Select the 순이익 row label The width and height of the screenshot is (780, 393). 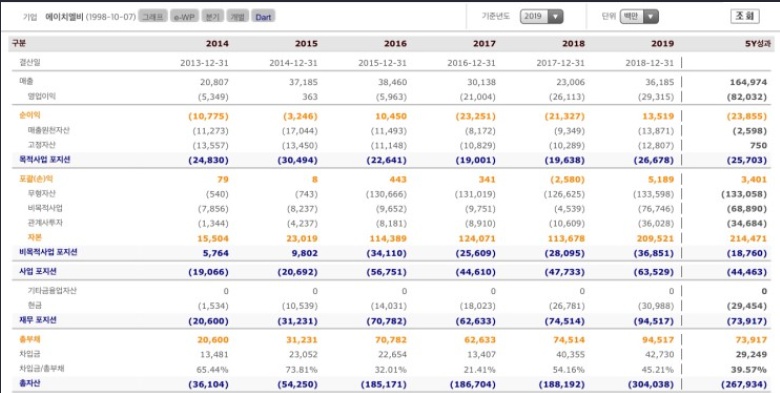pyautogui.click(x=29, y=115)
